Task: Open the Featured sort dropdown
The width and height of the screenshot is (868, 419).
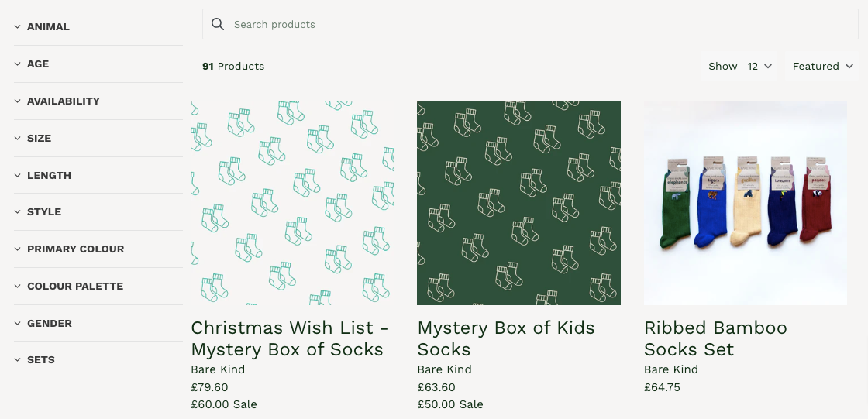Action: pos(822,66)
